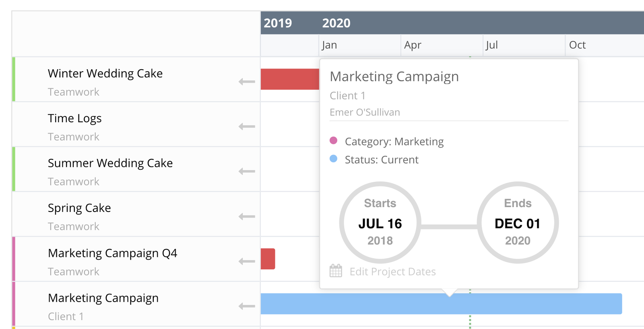
Task: Select the red Marketing Campaign Q4 bar
Action: [268, 259]
